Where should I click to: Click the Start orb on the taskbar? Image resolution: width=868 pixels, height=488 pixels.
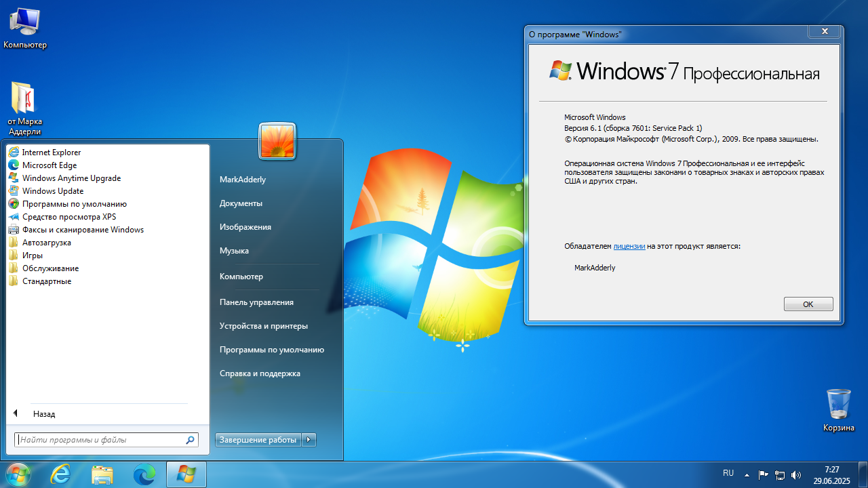click(17, 474)
